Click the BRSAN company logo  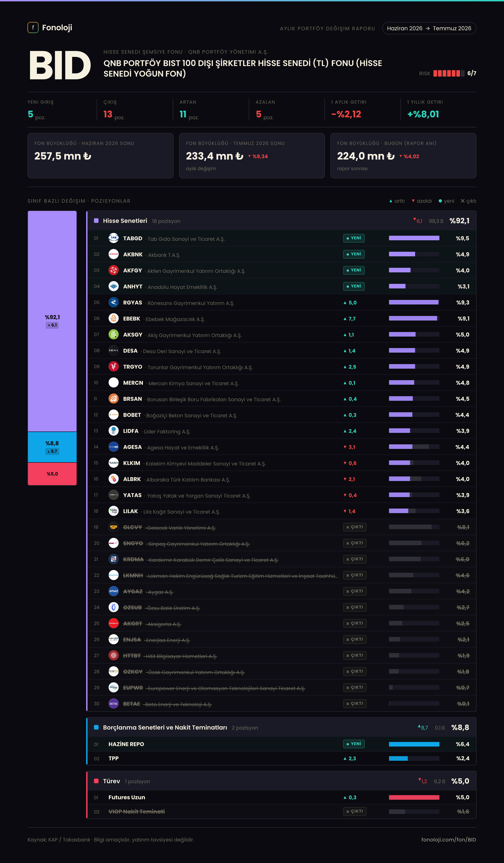pyautogui.click(x=114, y=399)
